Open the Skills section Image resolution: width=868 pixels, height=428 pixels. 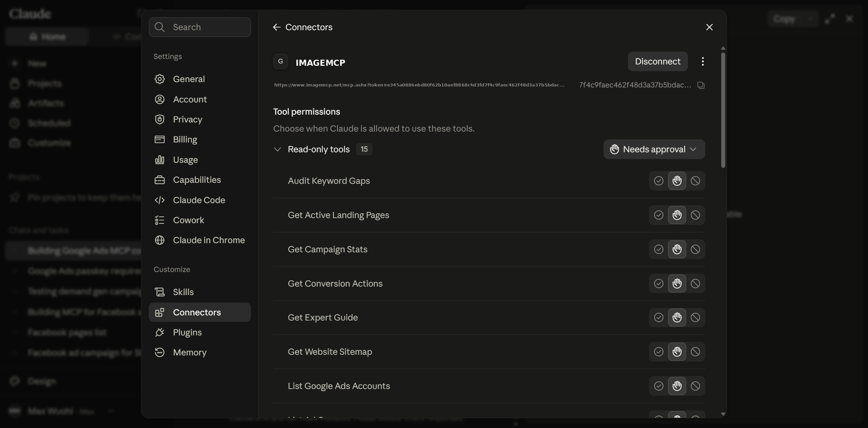click(200, 292)
